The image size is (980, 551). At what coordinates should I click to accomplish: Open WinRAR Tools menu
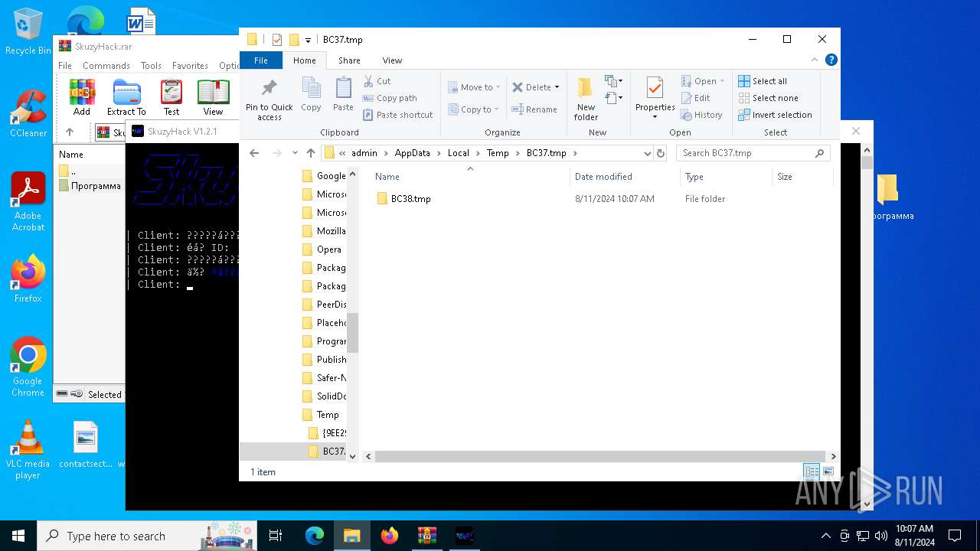(151, 66)
